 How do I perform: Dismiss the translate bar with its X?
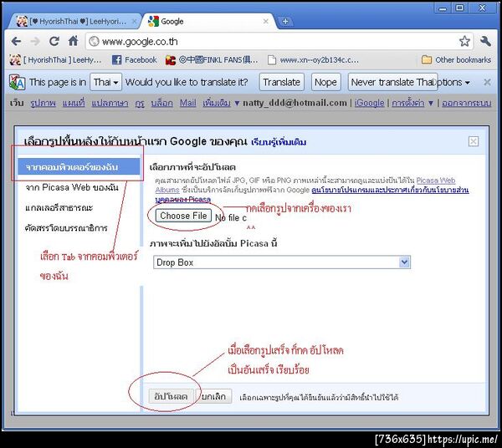pos(487,82)
